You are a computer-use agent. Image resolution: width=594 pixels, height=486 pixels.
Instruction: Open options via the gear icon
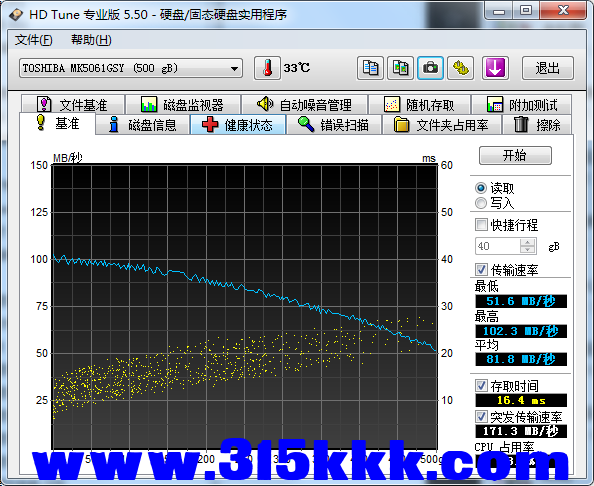point(460,68)
